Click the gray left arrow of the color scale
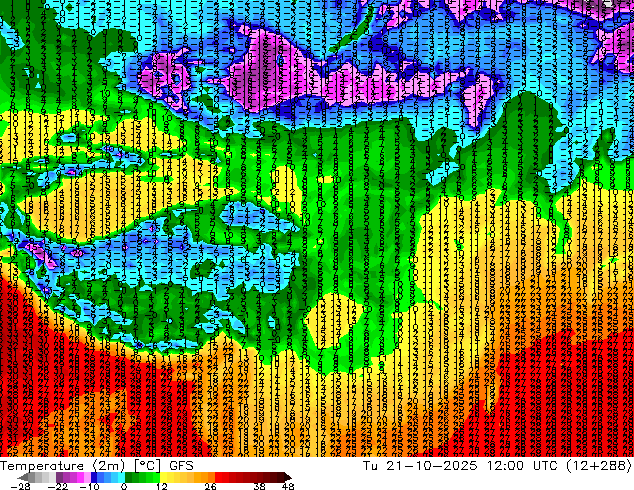634x490 pixels. coord(23,477)
